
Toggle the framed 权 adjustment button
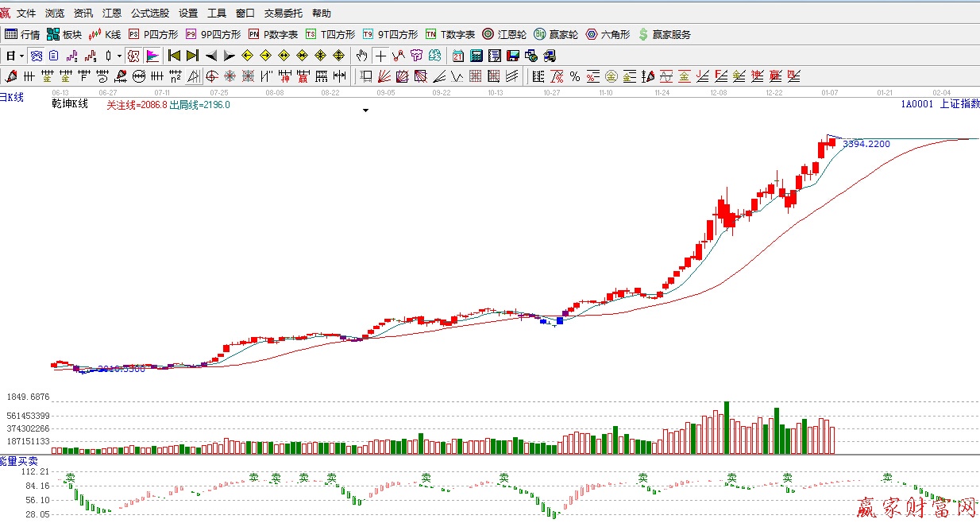[x=133, y=56]
